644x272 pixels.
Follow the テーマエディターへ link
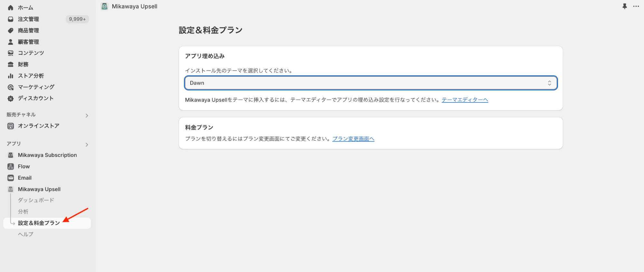(465, 100)
